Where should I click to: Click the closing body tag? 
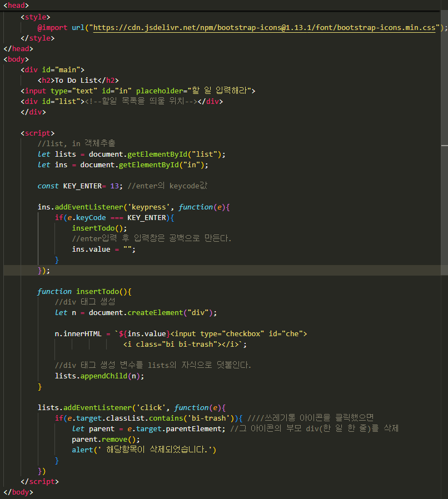[x=18, y=492]
